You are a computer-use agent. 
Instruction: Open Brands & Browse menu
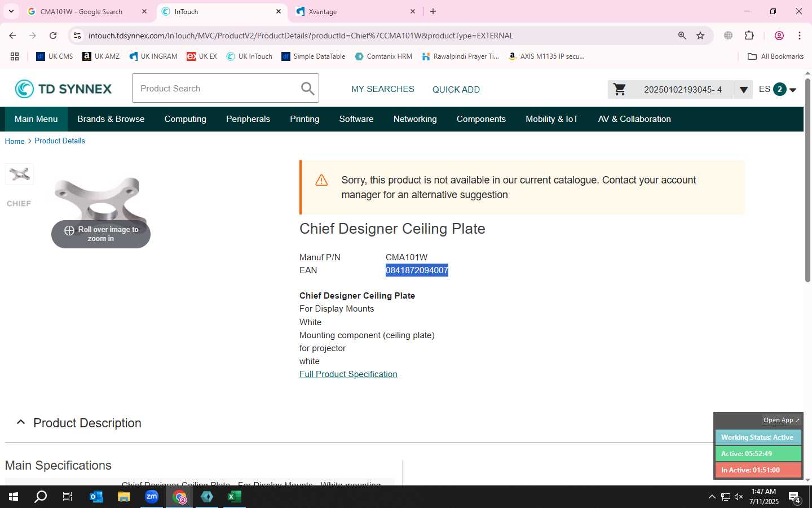point(111,119)
